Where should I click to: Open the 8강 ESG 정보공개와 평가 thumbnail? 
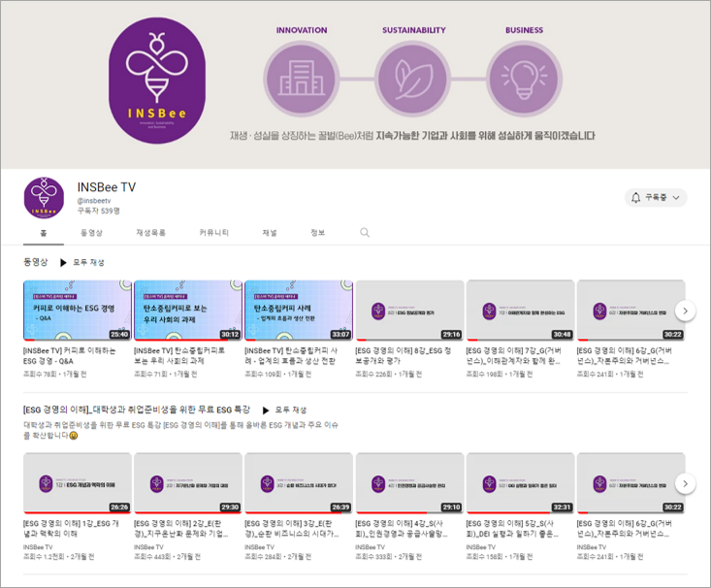pyautogui.click(x=410, y=310)
